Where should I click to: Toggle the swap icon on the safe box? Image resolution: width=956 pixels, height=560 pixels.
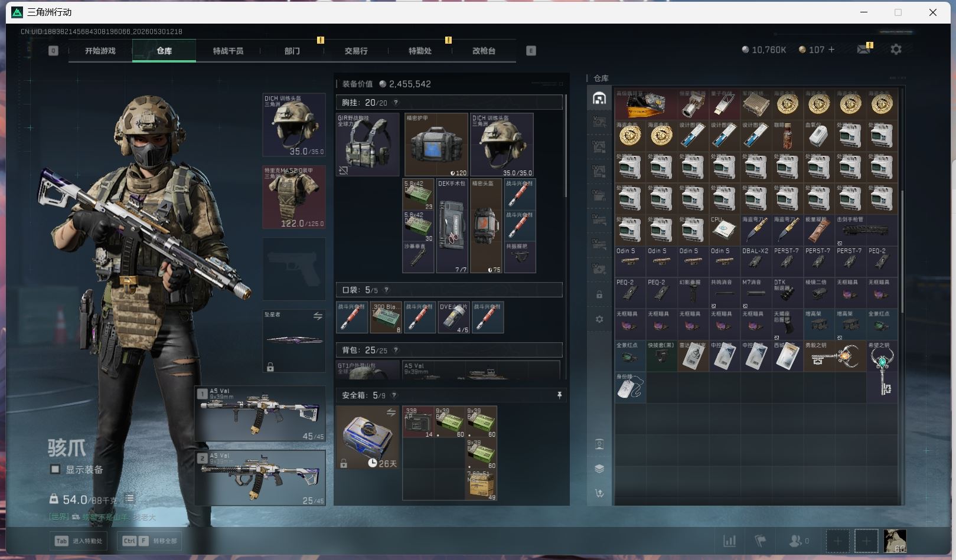click(391, 412)
